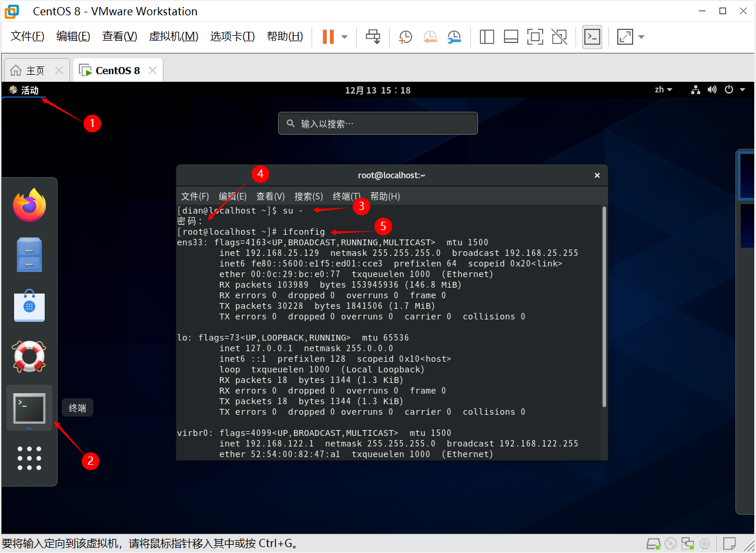Expand the system menu arrow next to power
This screenshot has width=756, height=553.
point(742,90)
